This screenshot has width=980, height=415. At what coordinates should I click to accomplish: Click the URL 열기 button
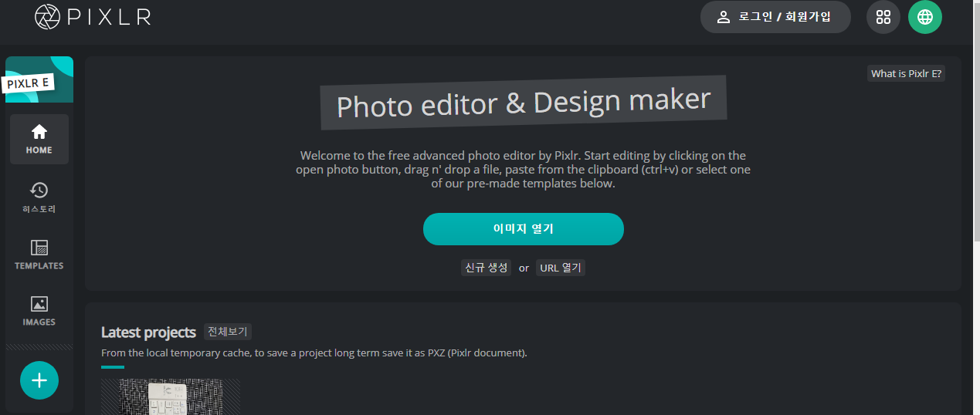tap(561, 268)
